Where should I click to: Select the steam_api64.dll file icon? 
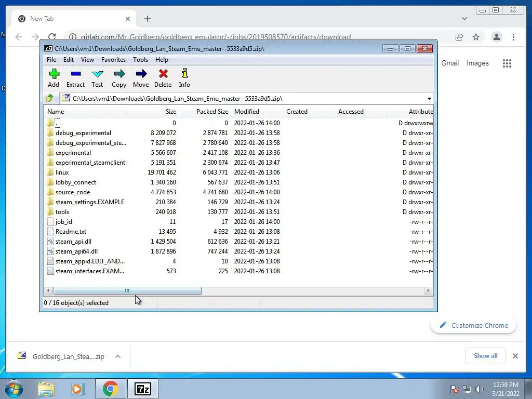50,251
